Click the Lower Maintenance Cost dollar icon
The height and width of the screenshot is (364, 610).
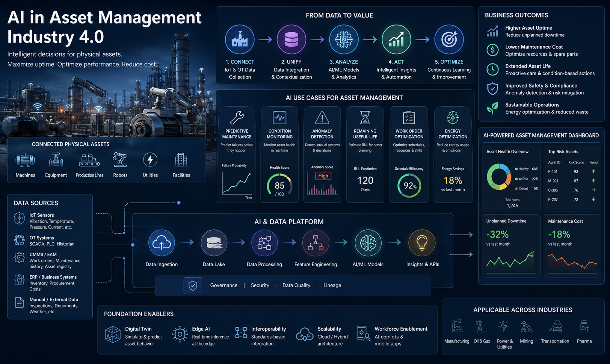492,50
